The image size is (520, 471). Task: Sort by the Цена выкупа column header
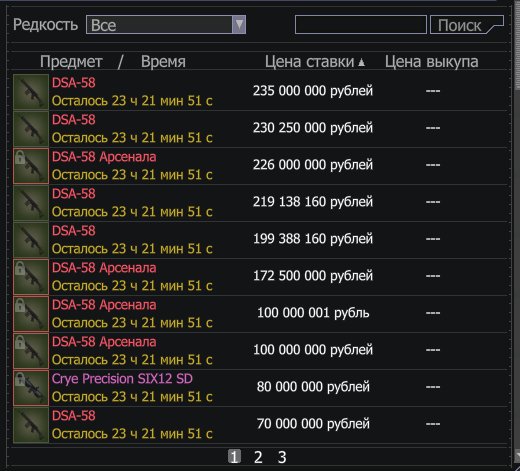pyautogui.click(x=432, y=62)
